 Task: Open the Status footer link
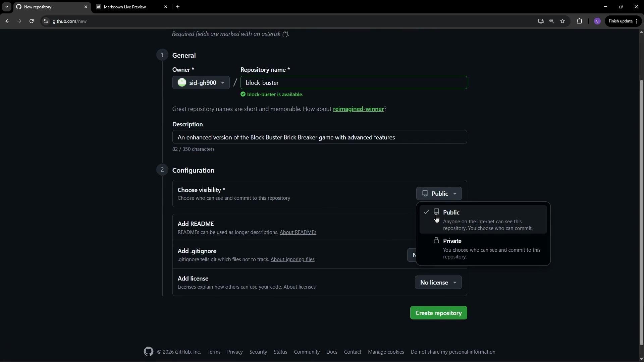[x=280, y=352]
